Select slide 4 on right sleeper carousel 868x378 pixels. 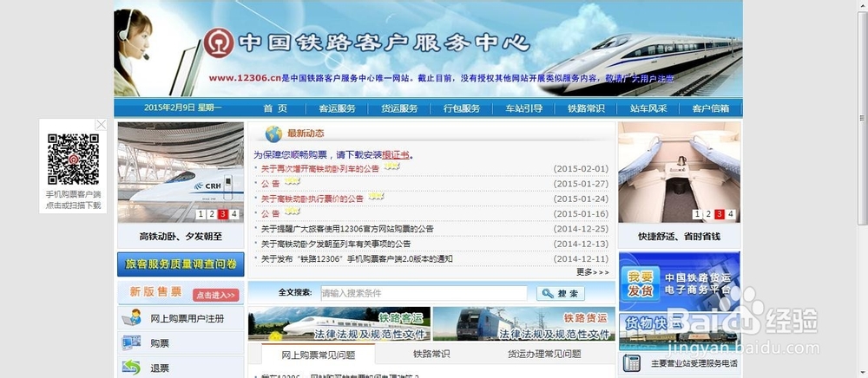pos(731,214)
